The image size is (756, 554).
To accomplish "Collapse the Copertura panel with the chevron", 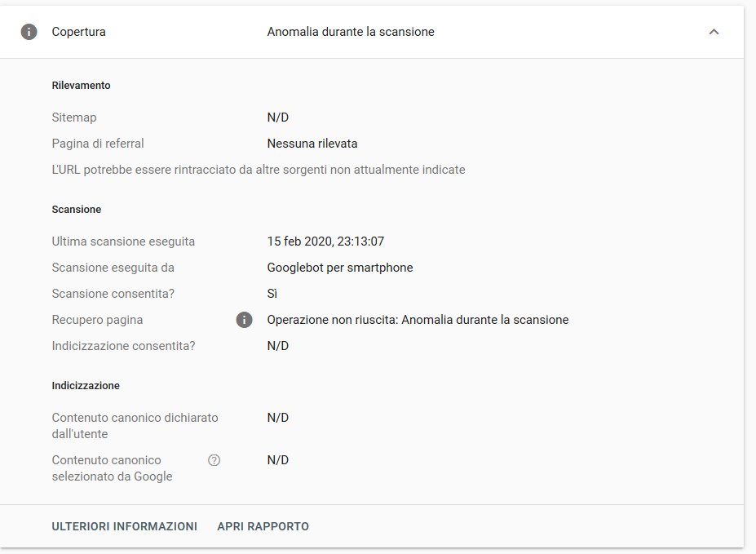I will pyautogui.click(x=714, y=32).
